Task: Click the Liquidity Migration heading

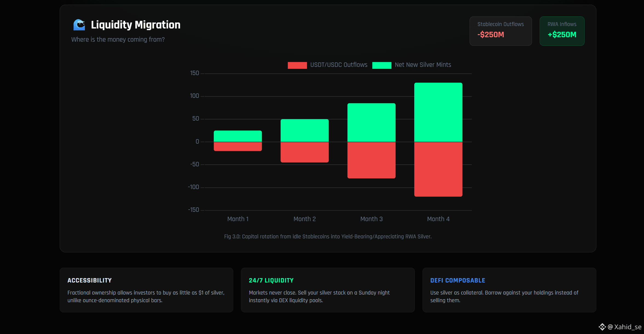Action: click(x=136, y=25)
